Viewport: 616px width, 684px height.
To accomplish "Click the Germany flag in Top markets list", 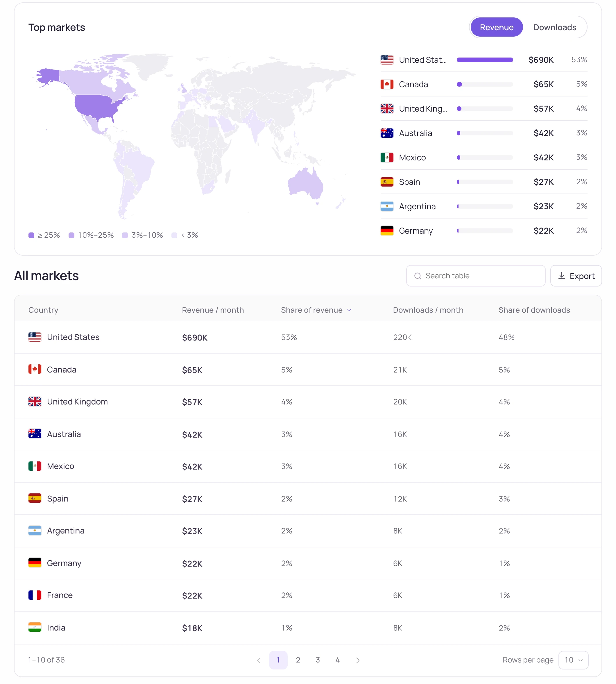I will [x=387, y=230].
